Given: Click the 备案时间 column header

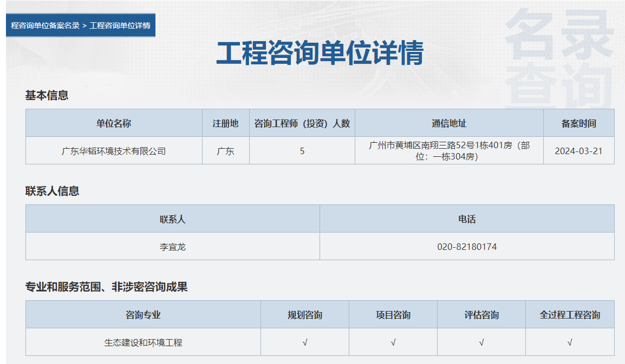Looking at the screenshot, I should (x=579, y=123).
